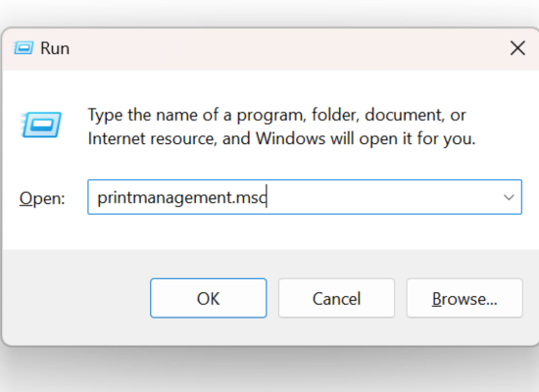This screenshot has width=539, height=392.
Task: Click the 'Run' title text
Action: pyautogui.click(x=55, y=48)
